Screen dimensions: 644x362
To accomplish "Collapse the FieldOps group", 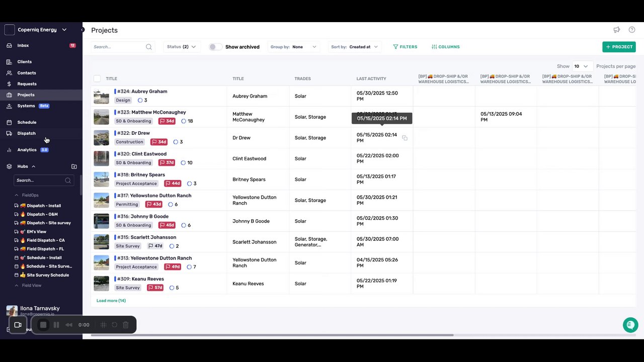I will pyautogui.click(x=17, y=195).
